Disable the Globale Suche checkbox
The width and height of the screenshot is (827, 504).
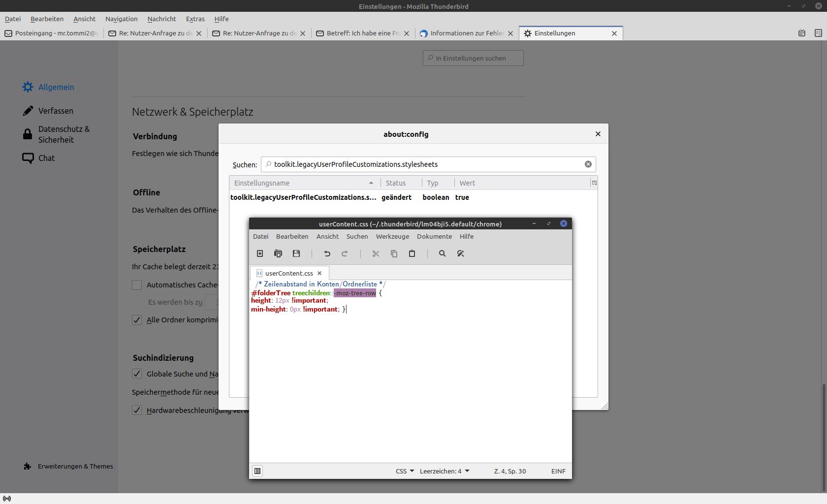[137, 374]
